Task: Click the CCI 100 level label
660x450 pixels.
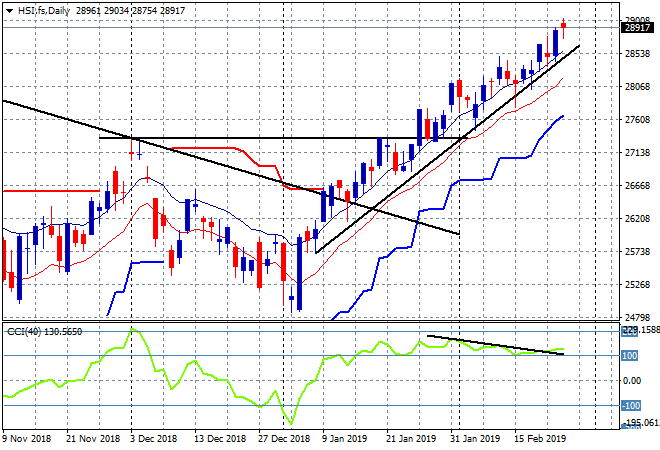Action: [630, 356]
